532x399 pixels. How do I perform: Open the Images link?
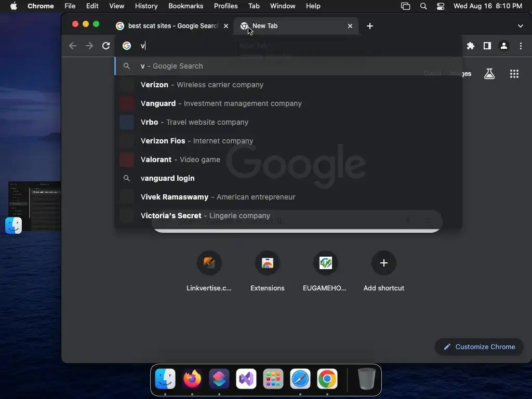pos(460,74)
